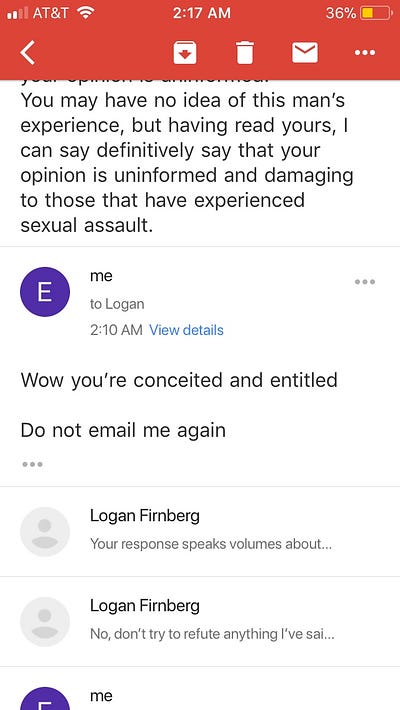Image resolution: width=400 pixels, height=710 pixels.
Task: Archive this conversation with the archive icon
Action: click(x=185, y=53)
